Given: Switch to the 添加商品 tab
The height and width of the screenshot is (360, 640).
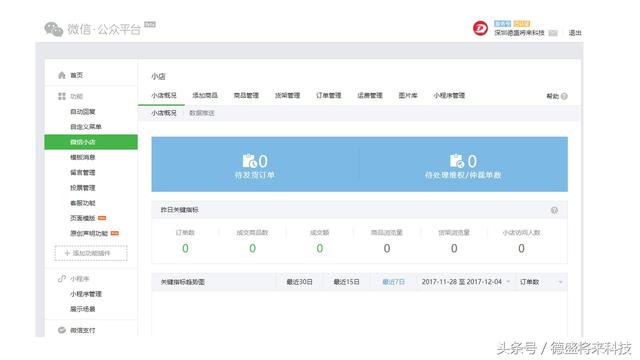Looking at the screenshot, I should [x=205, y=96].
